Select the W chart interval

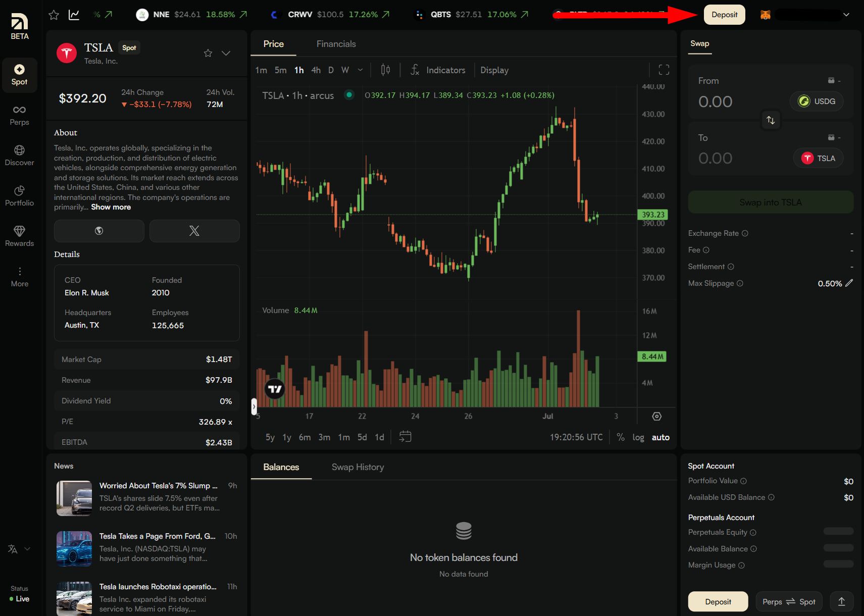coord(345,70)
